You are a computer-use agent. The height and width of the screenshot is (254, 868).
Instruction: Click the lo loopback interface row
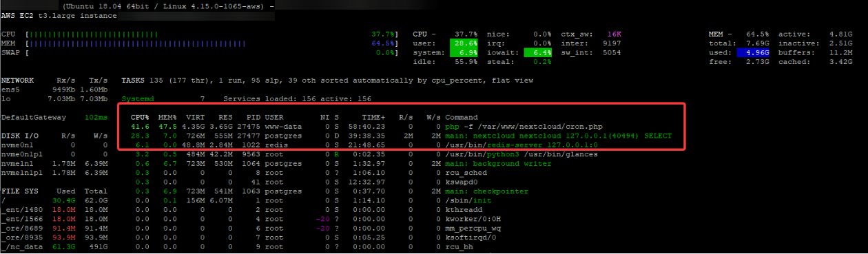[54, 99]
